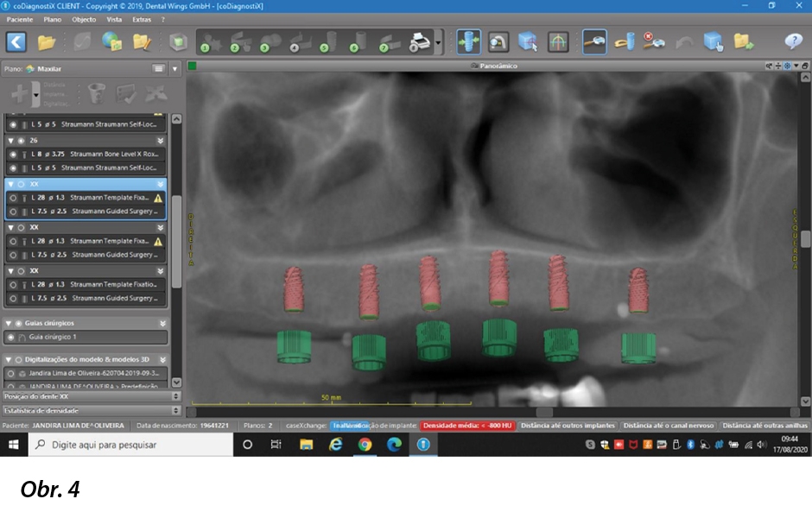This screenshot has height=518, width=812.
Task: Click the globe with folder toolbar icon
Action: pyautogui.click(x=111, y=42)
